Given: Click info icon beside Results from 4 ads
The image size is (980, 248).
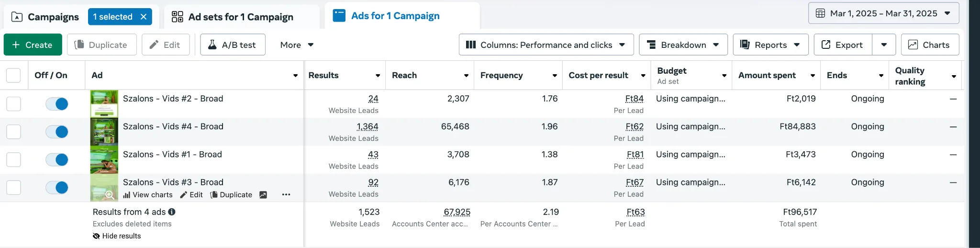Looking at the screenshot, I should pos(172,212).
